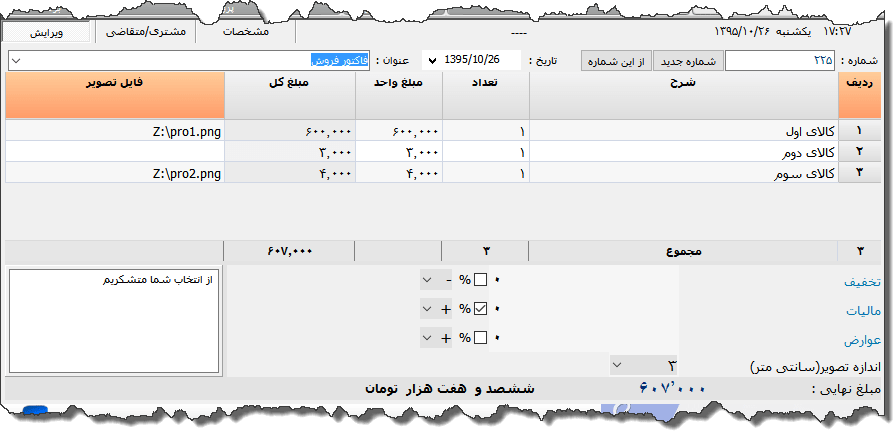The height and width of the screenshot is (431, 893).
Task: Click the ۴,۰۰۰ unit price cell
Action: 399,173
